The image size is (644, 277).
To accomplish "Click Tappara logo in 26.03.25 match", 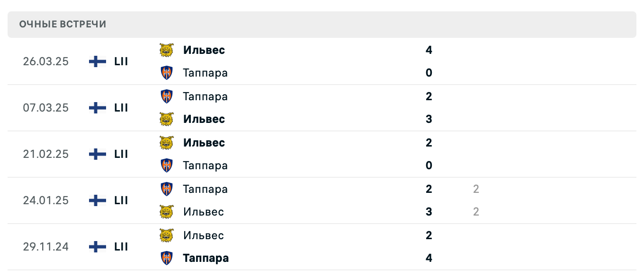I will pos(166,73).
